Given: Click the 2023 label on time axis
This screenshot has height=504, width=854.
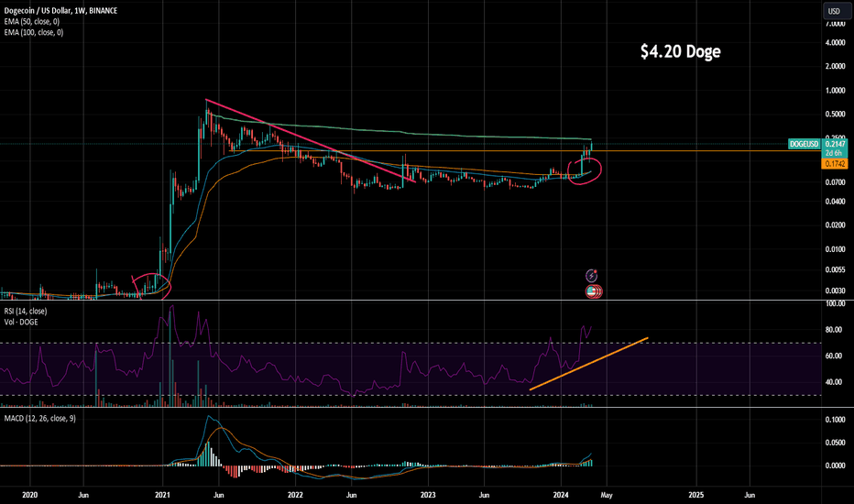Looking at the screenshot, I should click(428, 495).
